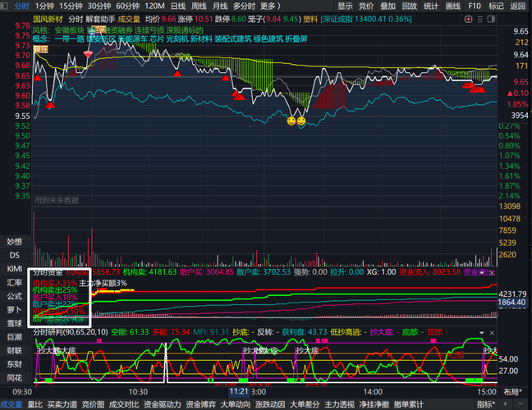Select the 60分钟 timeframe
The height and width of the screenshot is (410, 532).
point(127,6)
